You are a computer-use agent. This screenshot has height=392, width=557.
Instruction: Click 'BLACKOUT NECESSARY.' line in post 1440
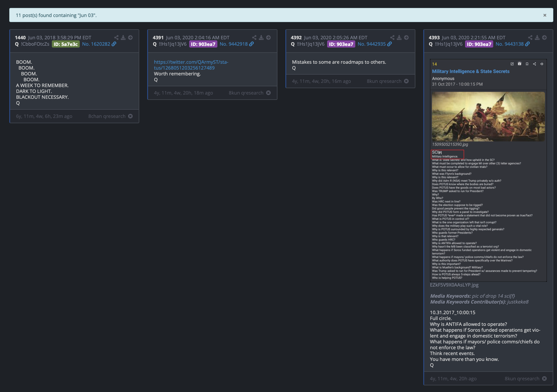[x=42, y=97]
